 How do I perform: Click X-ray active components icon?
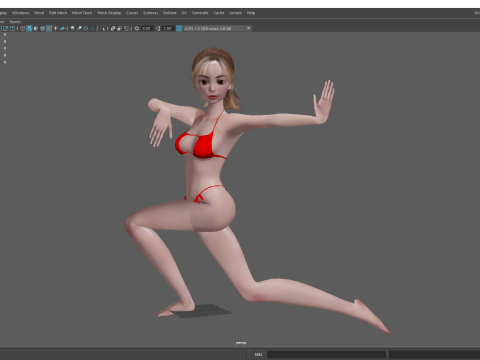pos(120,28)
